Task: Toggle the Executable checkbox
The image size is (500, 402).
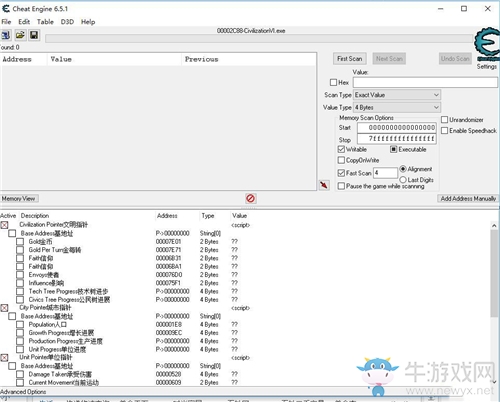Action: [394, 149]
